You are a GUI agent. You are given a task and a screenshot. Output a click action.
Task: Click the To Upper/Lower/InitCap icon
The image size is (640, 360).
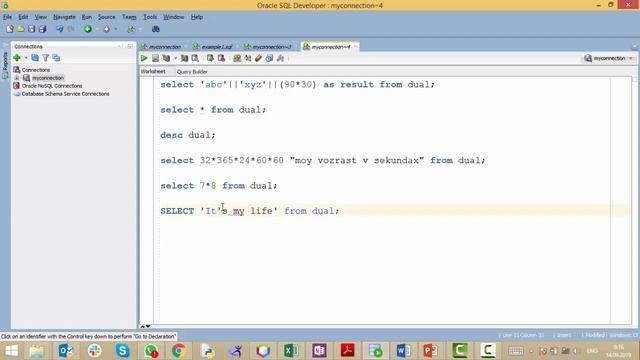tap(248, 58)
